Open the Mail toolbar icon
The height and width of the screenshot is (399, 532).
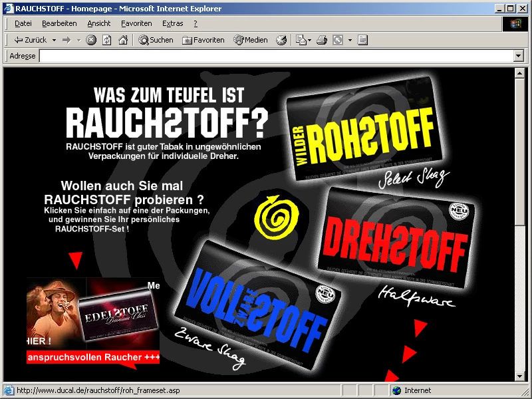coord(301,40)
